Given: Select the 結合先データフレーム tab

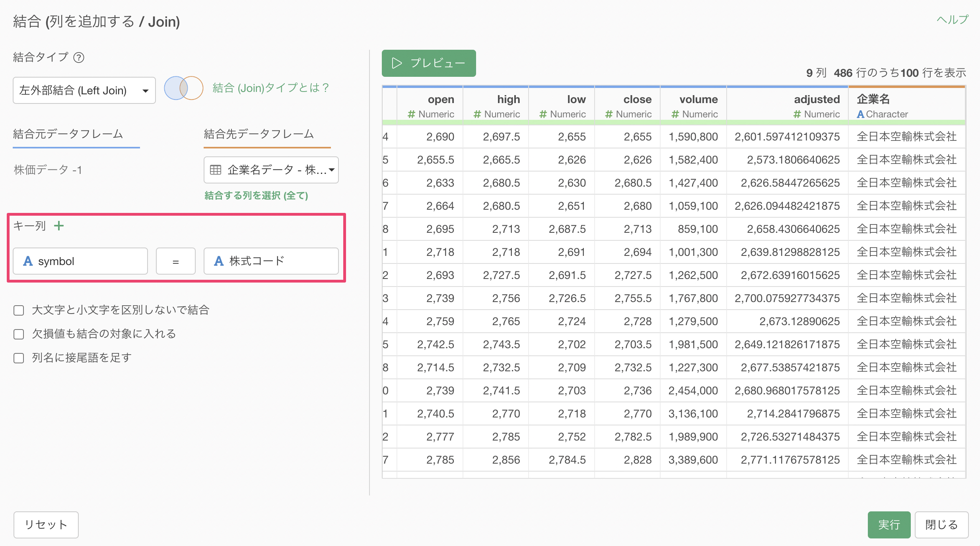Looking at the screenshot, I should coord(259,134).
